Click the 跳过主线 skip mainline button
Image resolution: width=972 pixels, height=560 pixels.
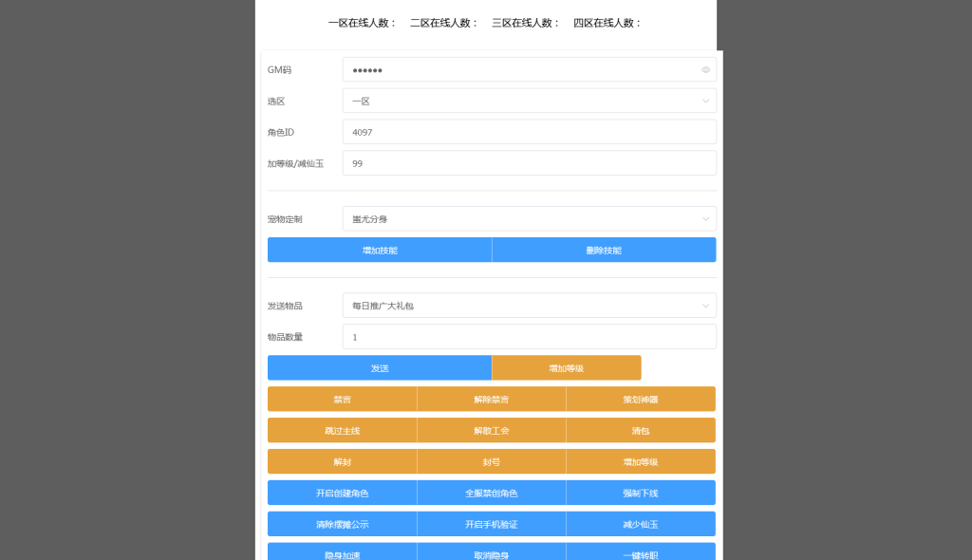click(x=343, y=430)
